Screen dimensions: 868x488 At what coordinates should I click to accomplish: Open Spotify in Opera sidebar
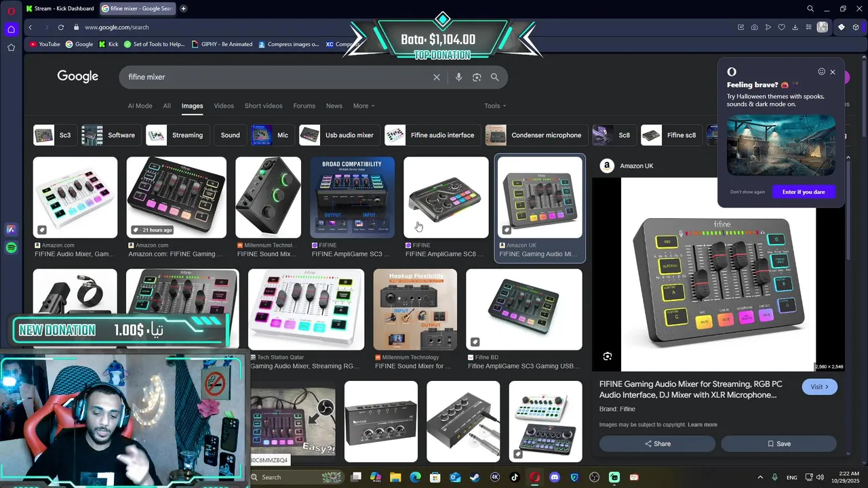click(11, 248)
